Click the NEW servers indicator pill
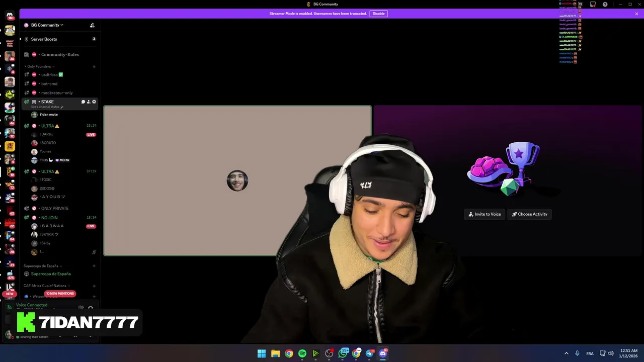 [x=10, y=294]
